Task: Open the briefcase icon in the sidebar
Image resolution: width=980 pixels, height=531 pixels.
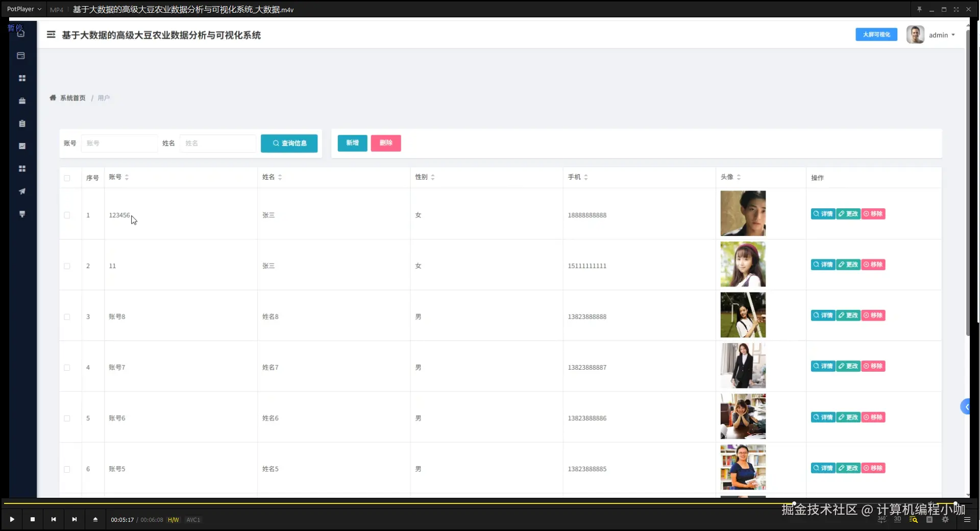Action: (22, 101)
